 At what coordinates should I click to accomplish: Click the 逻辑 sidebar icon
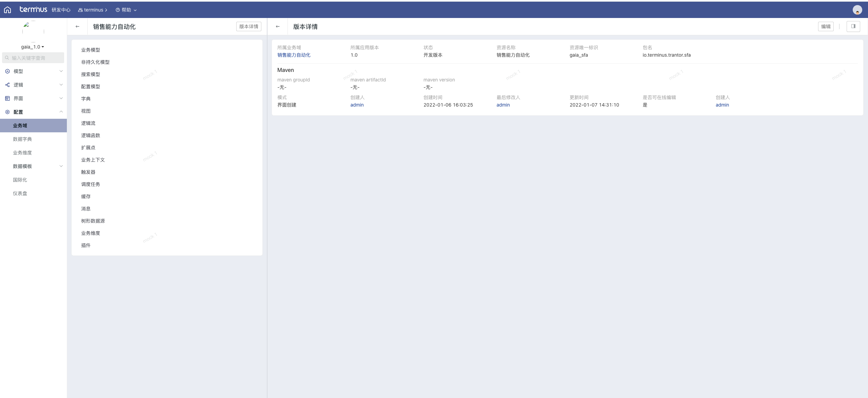[x=7, y=85]
